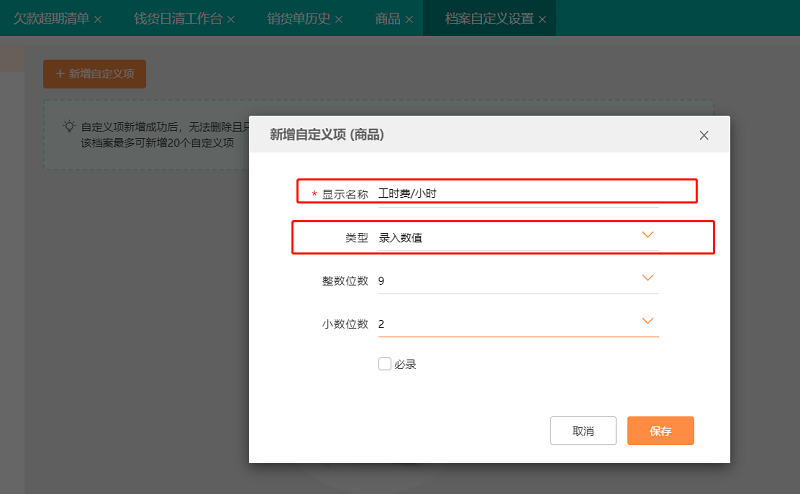This screenshot has height=494, width=800.
Task: Click the lightbulb tip icon
Action: pos(69,127)
